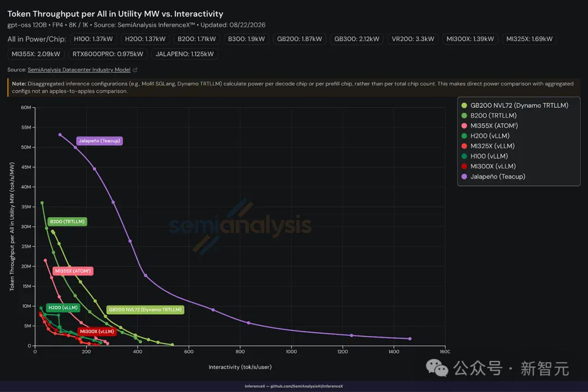This screenshot has height=392, width=588.
Task: Click the H200 (vLLM) chart label
Action: (63, 308)
